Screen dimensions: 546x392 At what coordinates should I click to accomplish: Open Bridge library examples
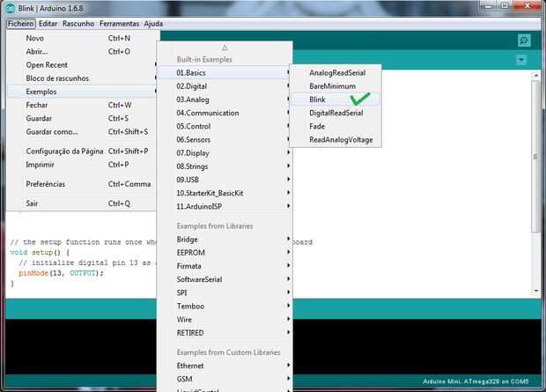[x=225, y=240]
